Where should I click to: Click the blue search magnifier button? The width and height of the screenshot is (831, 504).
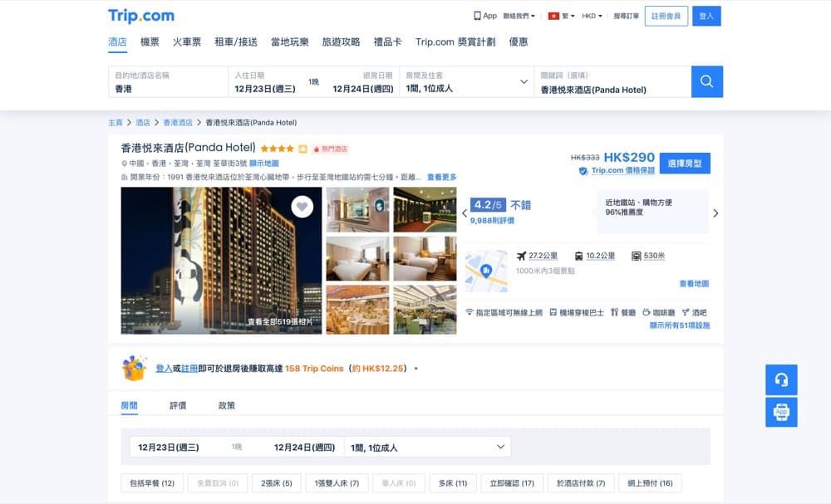(707, 81)
